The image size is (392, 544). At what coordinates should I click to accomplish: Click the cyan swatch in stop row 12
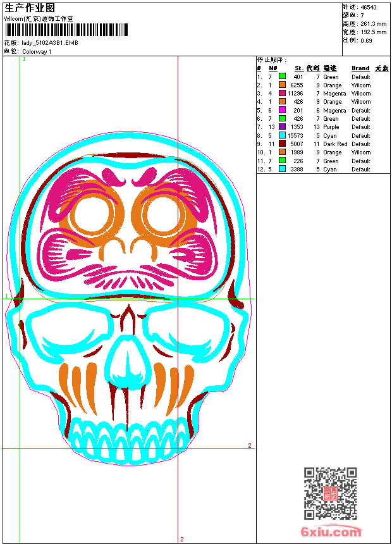click(x=282, y=169)
